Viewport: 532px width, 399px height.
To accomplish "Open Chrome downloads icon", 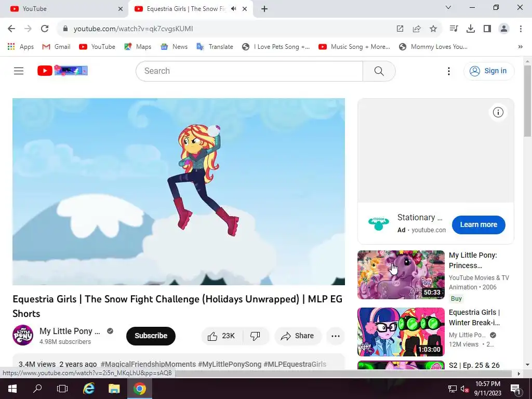I will pyautogui.click(x=471, y=29).
